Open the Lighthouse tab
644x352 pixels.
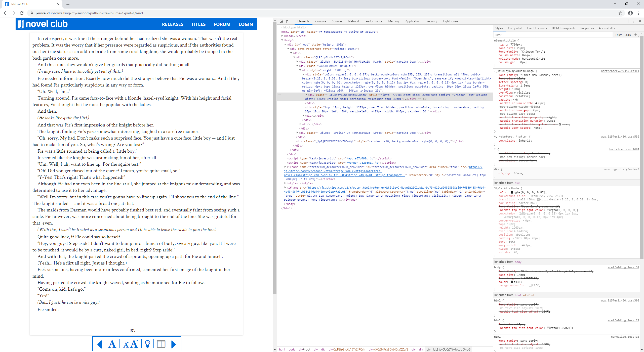point(450,21)
